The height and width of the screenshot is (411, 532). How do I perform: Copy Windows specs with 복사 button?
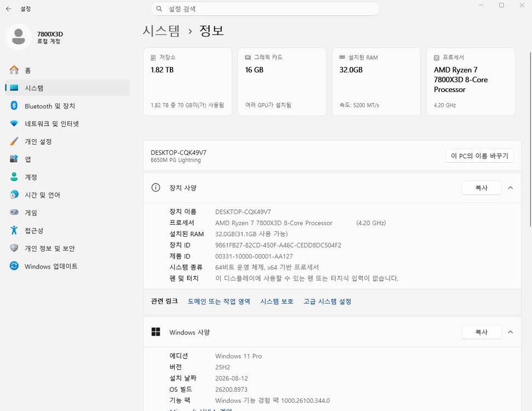pyautogui.click(x=481, y=332)
